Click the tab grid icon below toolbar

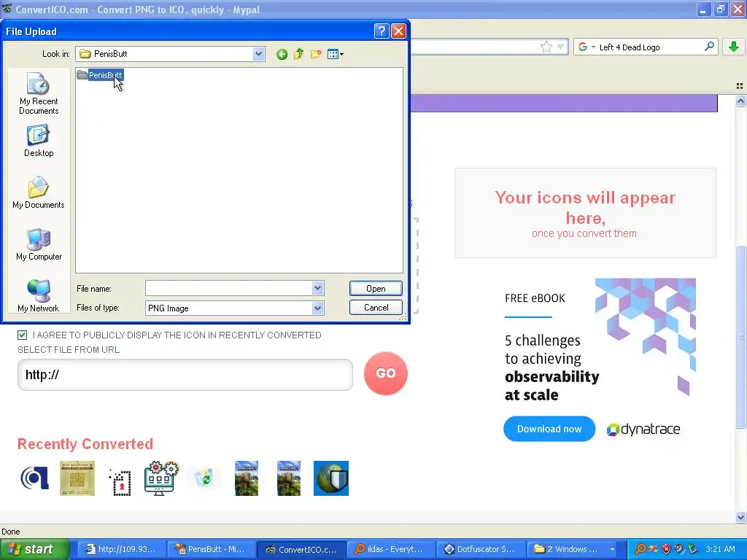[x=740, y=86]
